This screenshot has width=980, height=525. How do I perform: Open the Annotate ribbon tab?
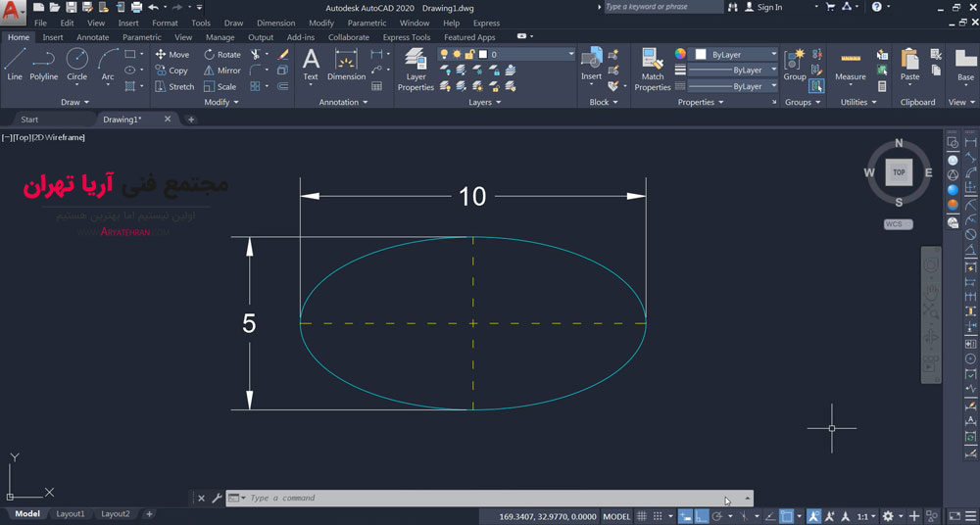click(x=93, y=37)
